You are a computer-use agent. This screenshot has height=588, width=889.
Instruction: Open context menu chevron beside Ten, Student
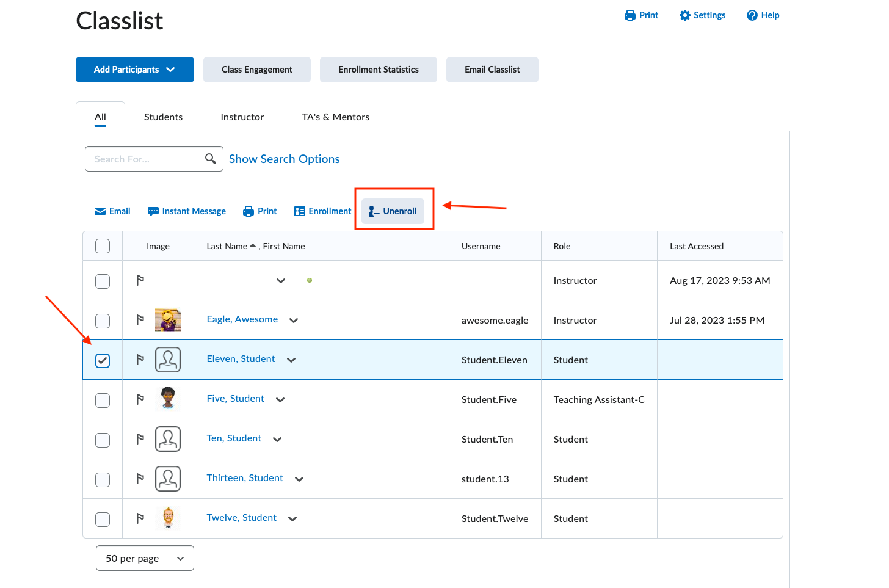pyautogui.click(x=277, y=440)
